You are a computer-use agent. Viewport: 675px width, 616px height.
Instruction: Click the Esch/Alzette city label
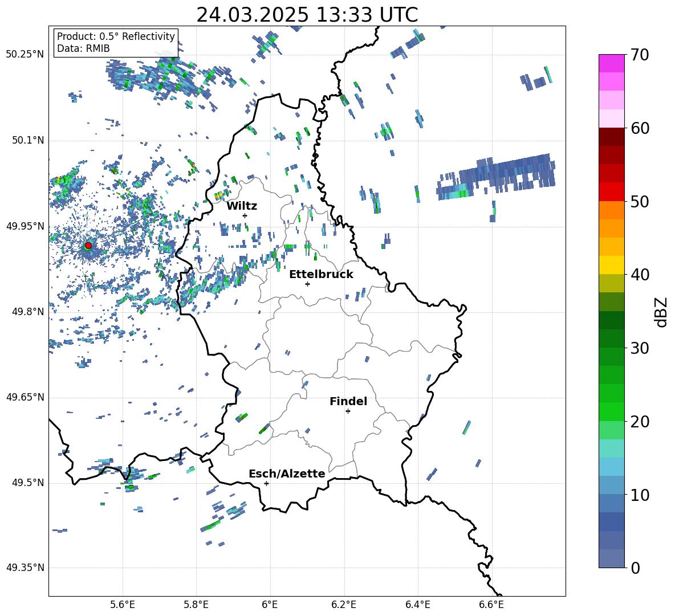[x=287, y=474]
